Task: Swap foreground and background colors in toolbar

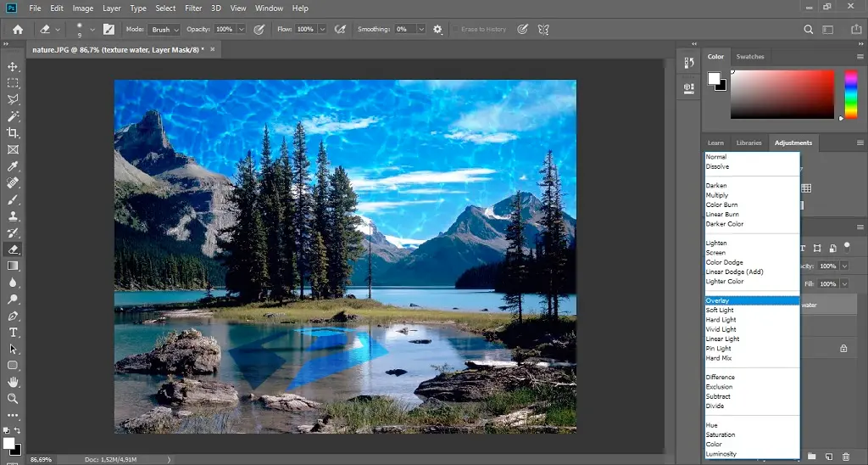Action: 18,430
